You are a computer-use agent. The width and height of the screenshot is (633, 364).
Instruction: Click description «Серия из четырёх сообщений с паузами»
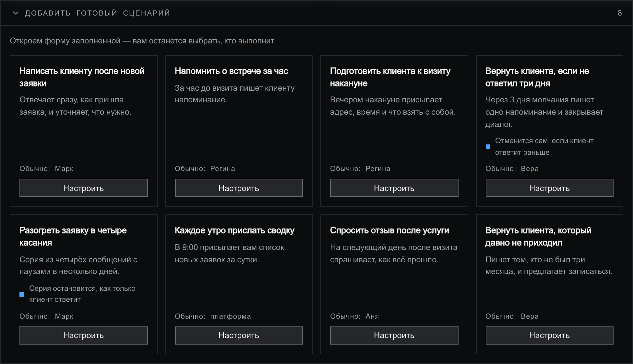click(78, 266)
